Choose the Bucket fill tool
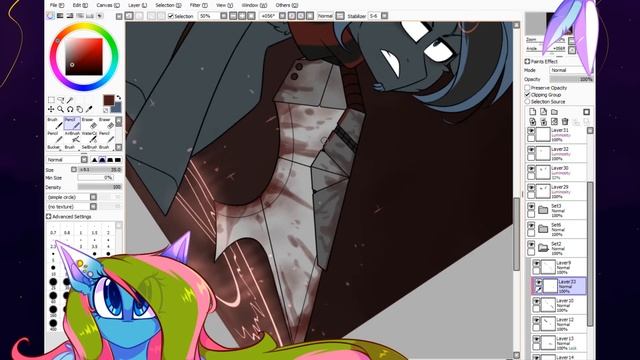640x360 pixels. point(54,147)
